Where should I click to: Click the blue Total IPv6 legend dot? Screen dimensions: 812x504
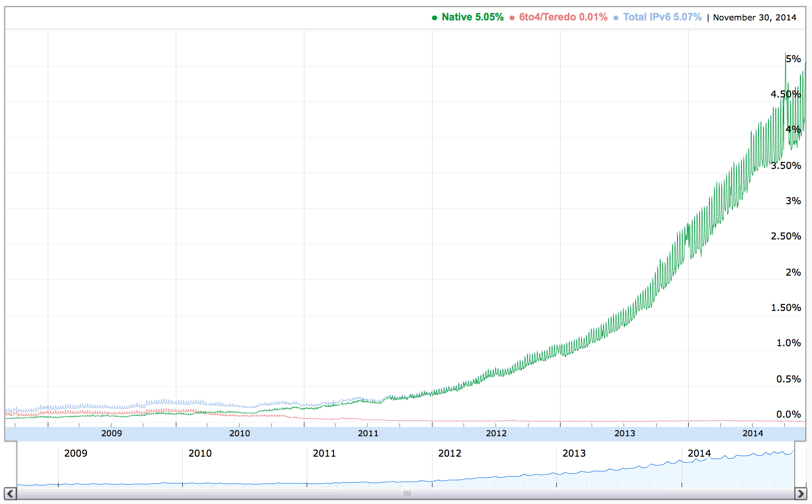(616, 18)
